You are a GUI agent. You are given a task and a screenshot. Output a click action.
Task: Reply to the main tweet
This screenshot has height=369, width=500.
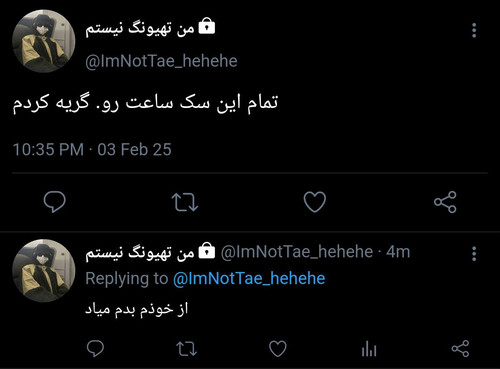click(x=55, y=202)
